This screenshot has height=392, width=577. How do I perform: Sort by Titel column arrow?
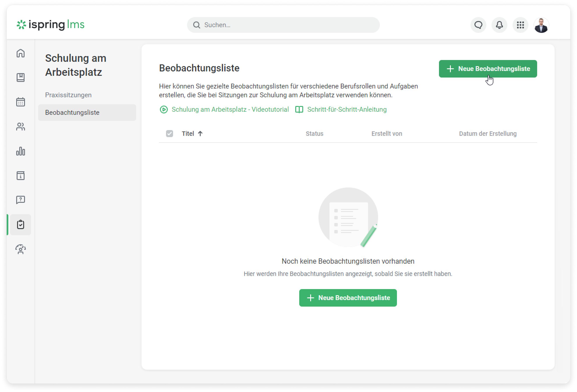pyautogui.click(x=200, y=134)
